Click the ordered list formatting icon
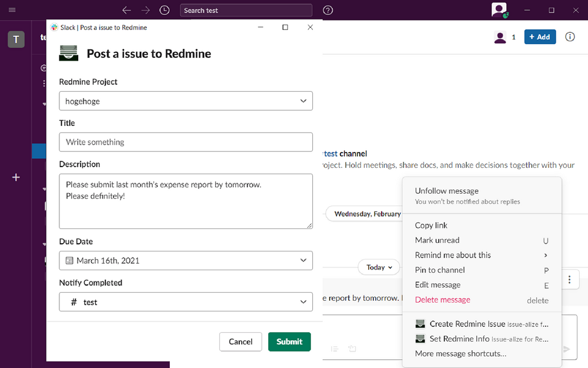 pyautogui.click(x=335, y=349)
